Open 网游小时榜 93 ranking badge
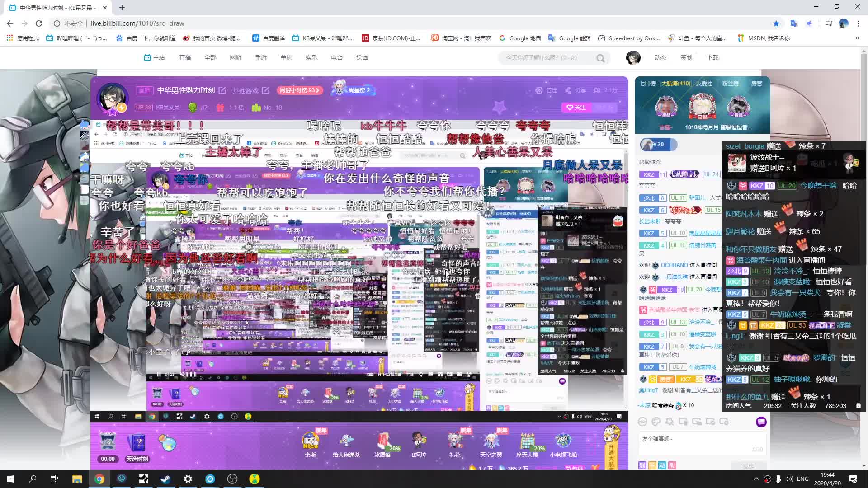The image size is (868, 488). [x=299, y=90]
